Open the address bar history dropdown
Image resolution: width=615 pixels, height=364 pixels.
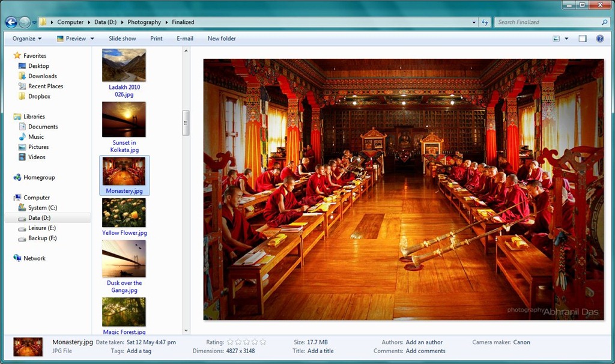click(x=474, y=22)
